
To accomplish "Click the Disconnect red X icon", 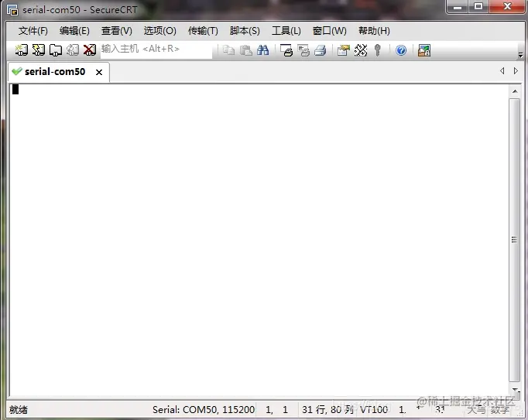I will click(x=90, y=50).
